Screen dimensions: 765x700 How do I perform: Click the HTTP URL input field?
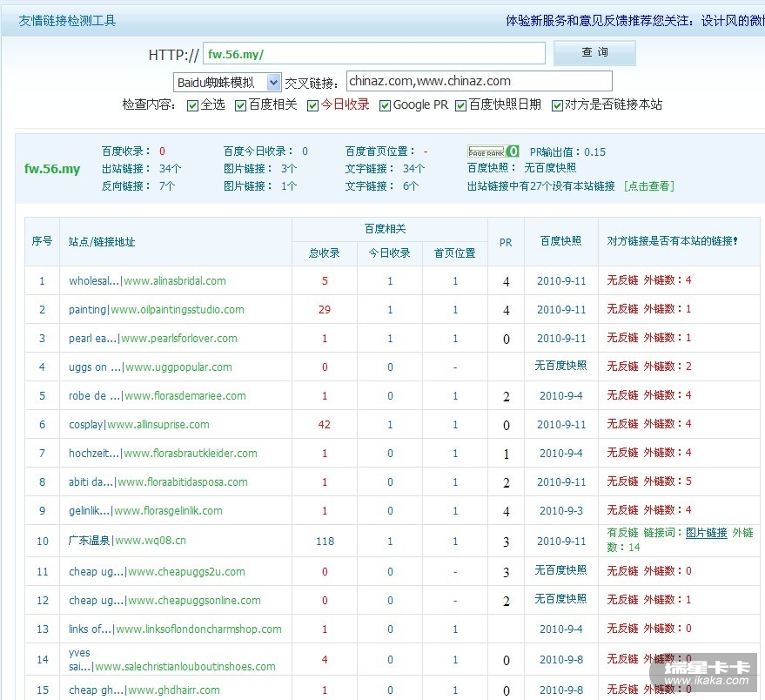point(373,54)
